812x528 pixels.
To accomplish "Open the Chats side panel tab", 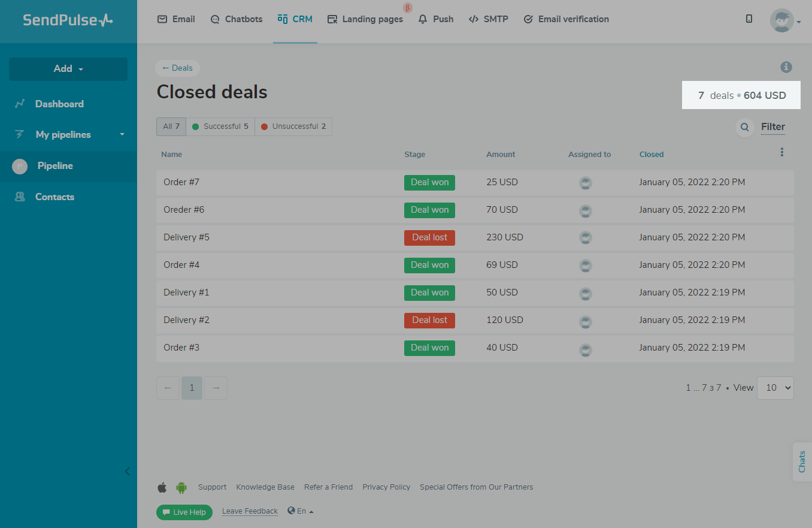I will 802,461.
